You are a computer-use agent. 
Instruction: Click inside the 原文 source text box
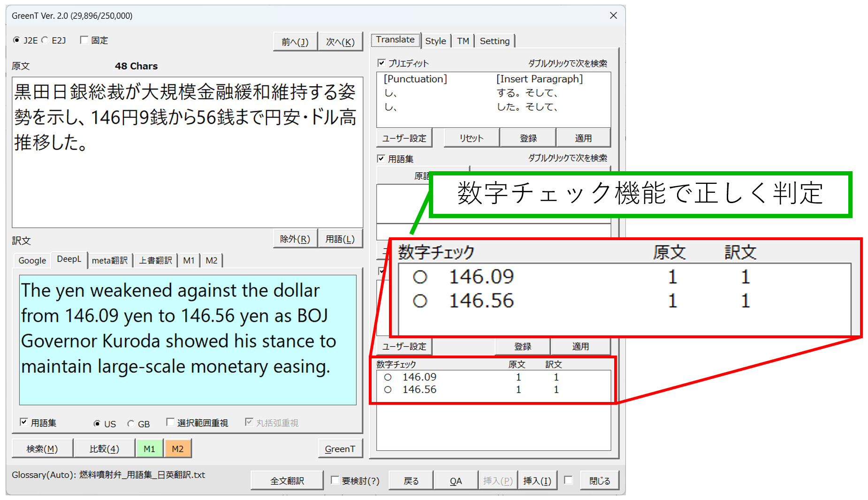pos(187,188)
